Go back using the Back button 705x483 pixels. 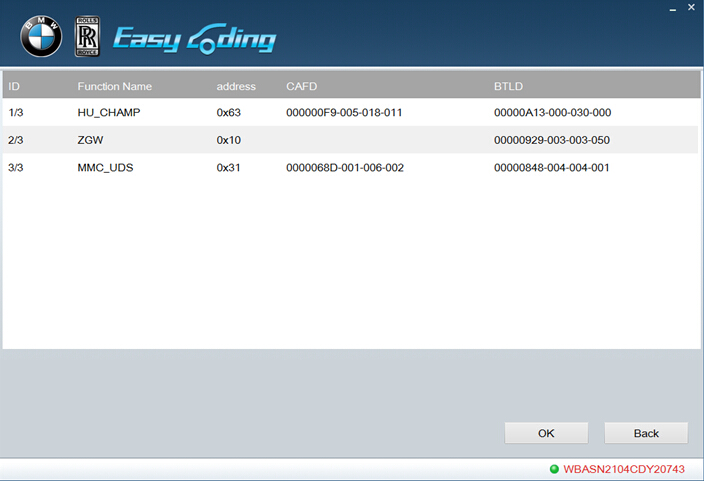tap(646, 433)
